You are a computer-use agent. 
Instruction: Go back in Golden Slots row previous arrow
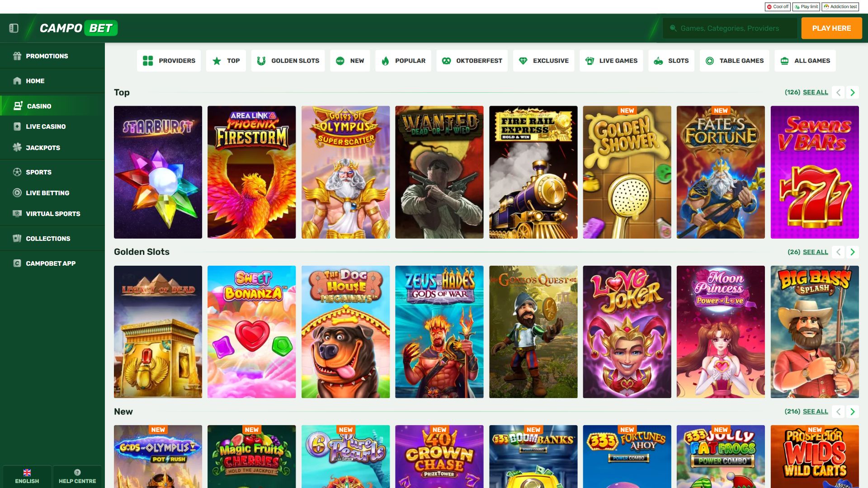tap(838, 252)
